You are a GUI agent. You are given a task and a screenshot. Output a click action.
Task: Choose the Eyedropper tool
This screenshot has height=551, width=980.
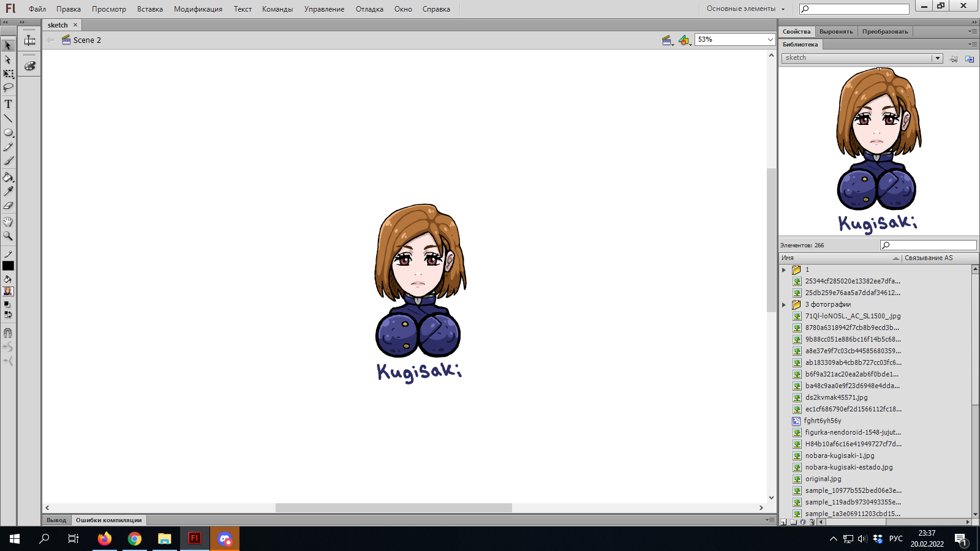8,192
